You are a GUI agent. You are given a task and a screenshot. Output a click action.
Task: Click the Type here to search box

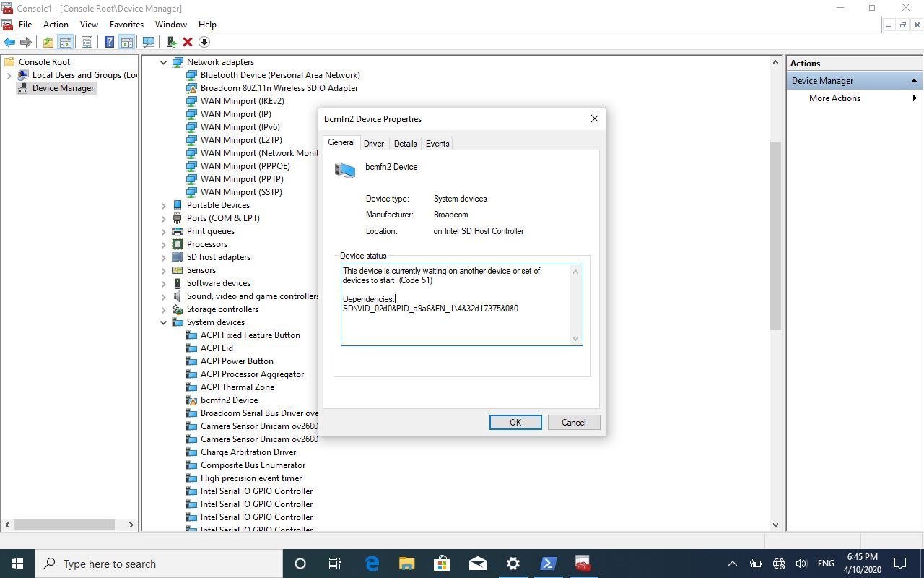tap(159, 564)
